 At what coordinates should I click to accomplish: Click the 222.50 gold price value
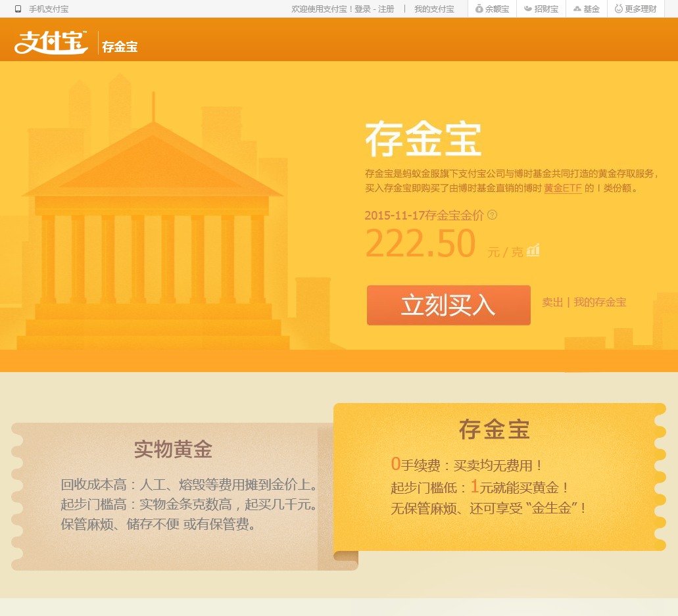(420, 243)
